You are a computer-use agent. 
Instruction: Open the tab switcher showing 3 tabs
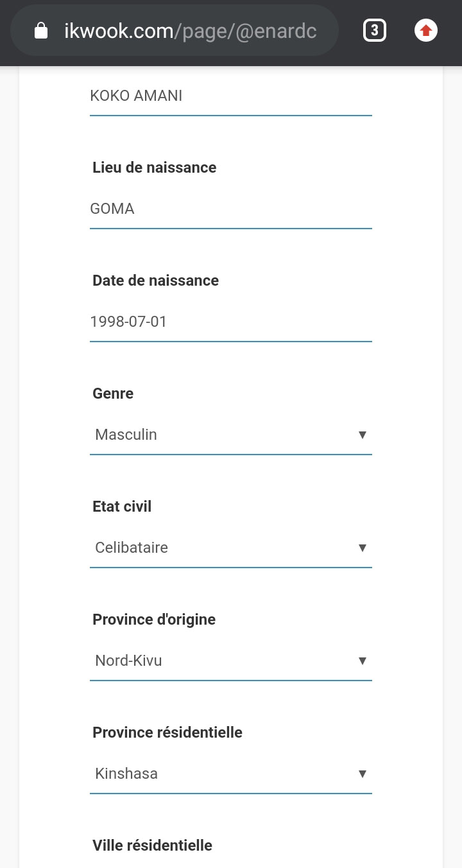click(375, 31)
